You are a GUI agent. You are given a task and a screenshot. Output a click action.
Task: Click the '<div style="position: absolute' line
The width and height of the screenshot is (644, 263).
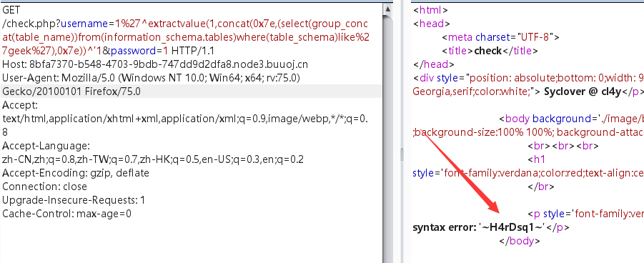(528, 78)
